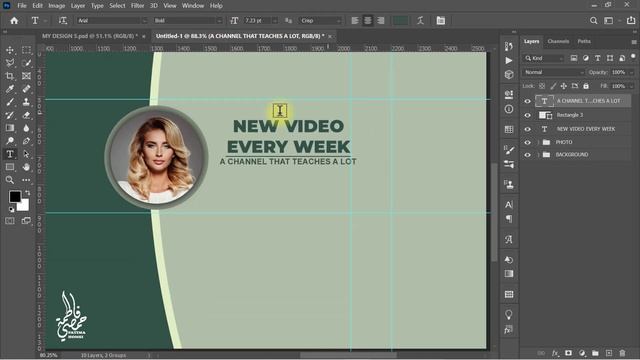Select the Frame tool

coord(26,76)
